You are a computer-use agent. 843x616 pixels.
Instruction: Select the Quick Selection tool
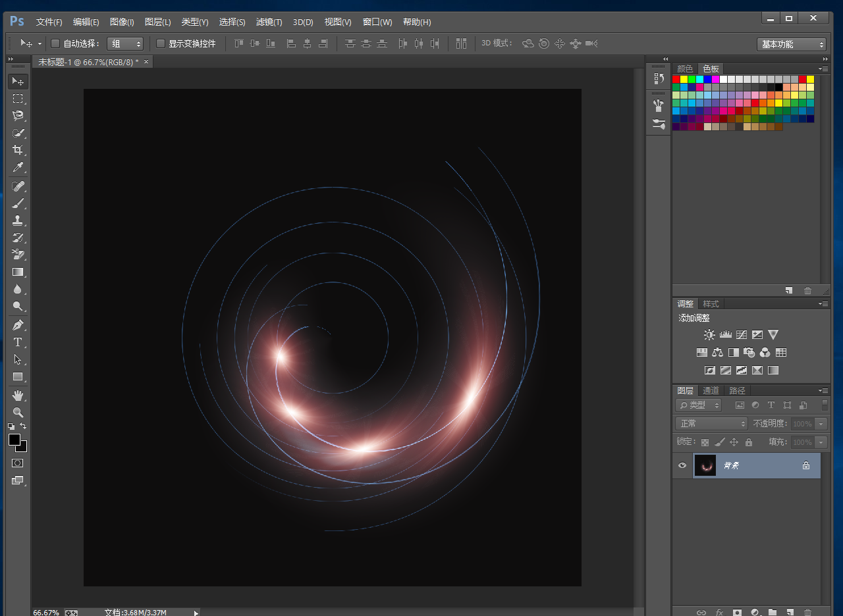click(18, 133)
